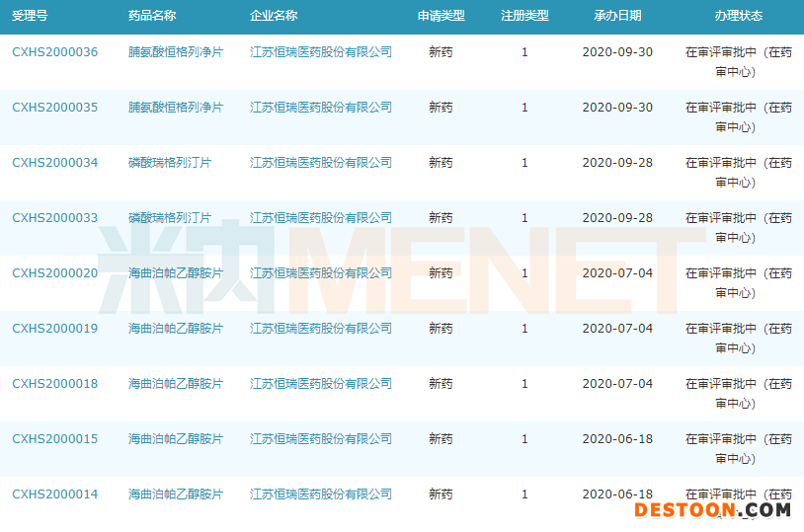804x532 pixels.
Task: Click status text in CXHS2000036 row
Action: [x=739, y=61]
